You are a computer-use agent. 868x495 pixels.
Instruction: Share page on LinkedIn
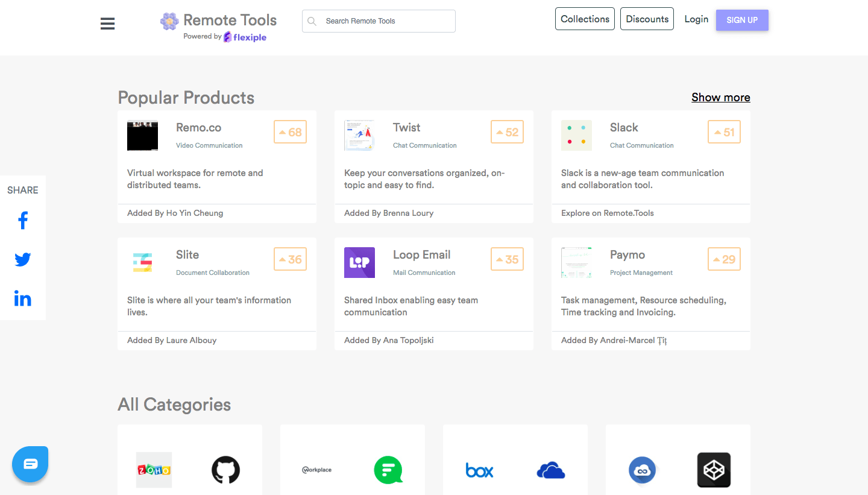coord(23,298)
